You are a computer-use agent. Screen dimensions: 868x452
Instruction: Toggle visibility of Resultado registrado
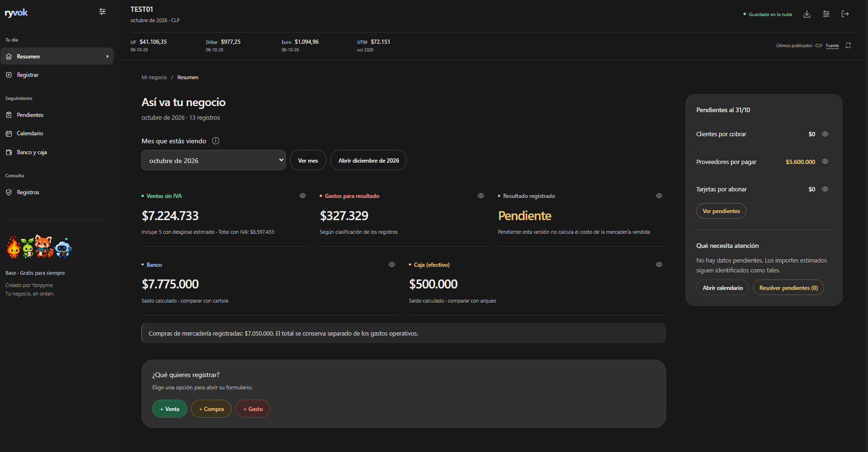click(659, 196)
